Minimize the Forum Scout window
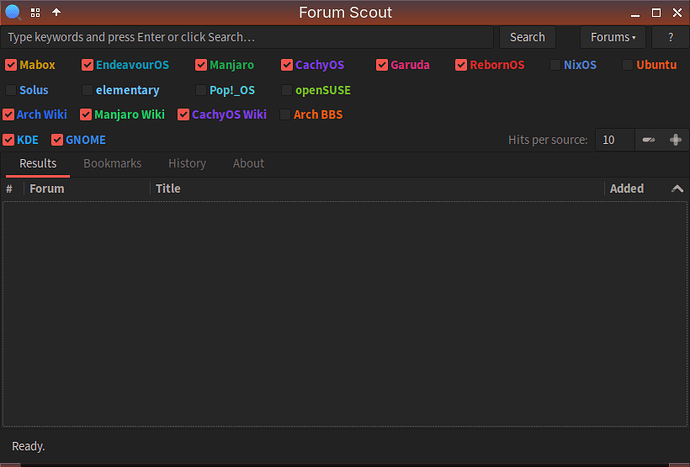Image resolution: width=690 pixels, height=467 pixels. point(635,14)
